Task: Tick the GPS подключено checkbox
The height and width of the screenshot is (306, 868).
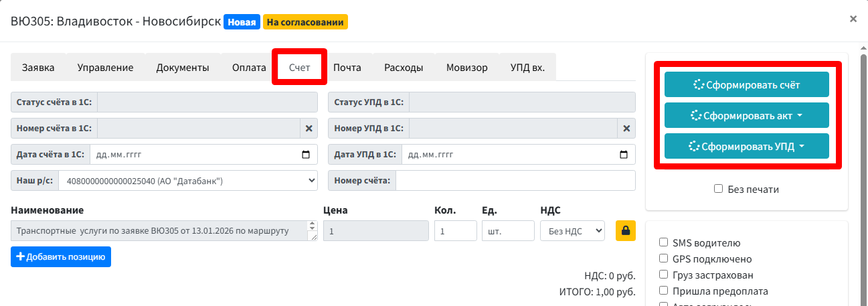Action: pyautogui.click(x=663, y=258)
